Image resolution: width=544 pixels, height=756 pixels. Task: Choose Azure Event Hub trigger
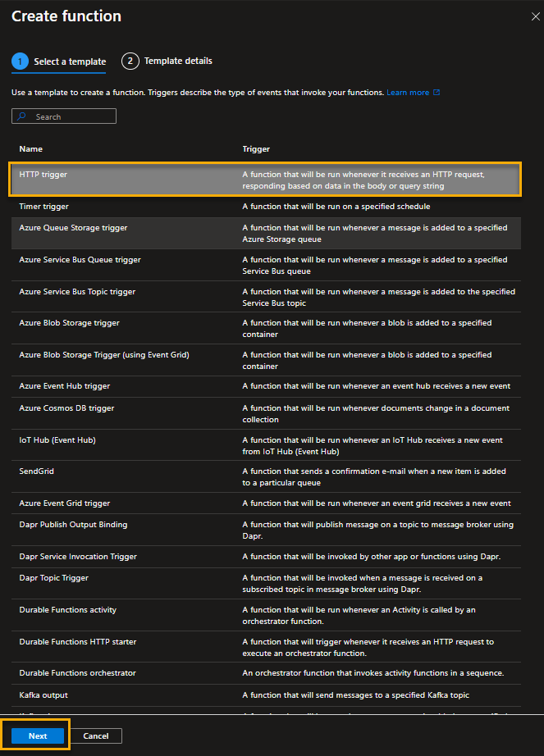click(266, 386)
